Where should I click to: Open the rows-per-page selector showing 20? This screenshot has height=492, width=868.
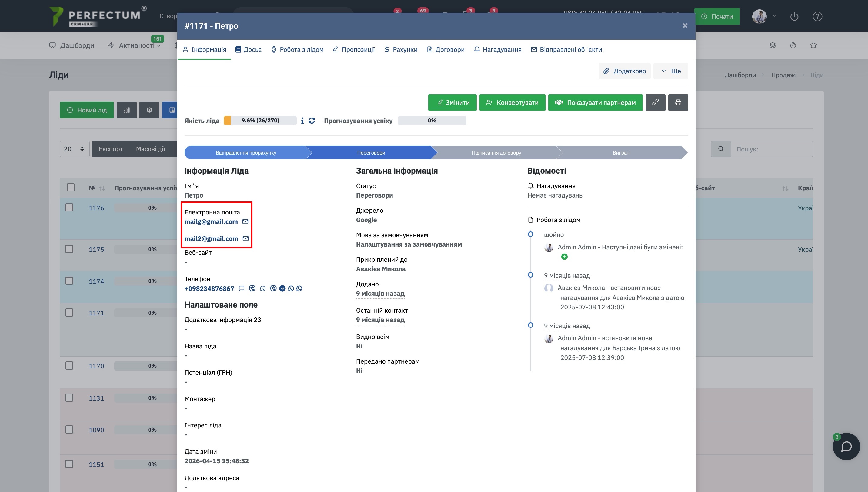coord(74,149)
